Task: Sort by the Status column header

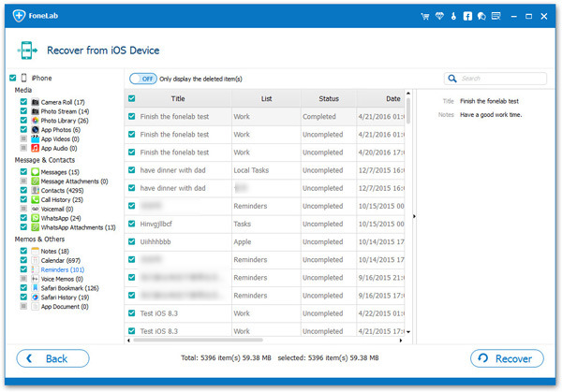Action: pyautogui.click(x=329, y=98)
